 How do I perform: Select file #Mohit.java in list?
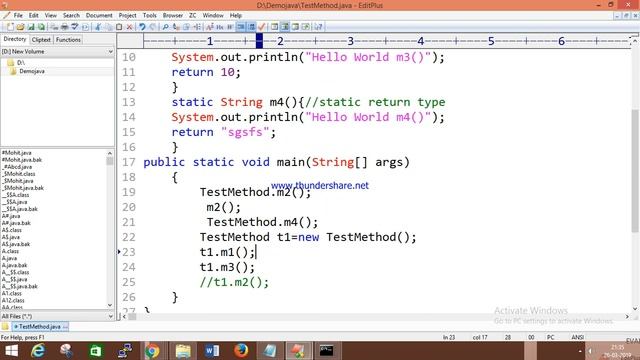16,153
